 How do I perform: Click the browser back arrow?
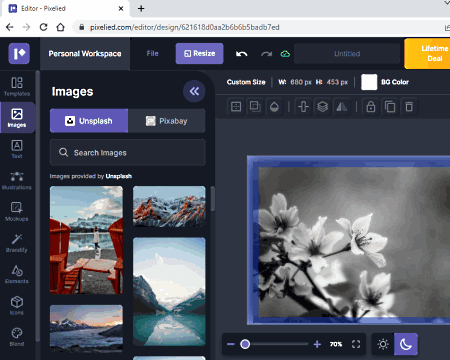pyautogui.click(x=10, y=27)
